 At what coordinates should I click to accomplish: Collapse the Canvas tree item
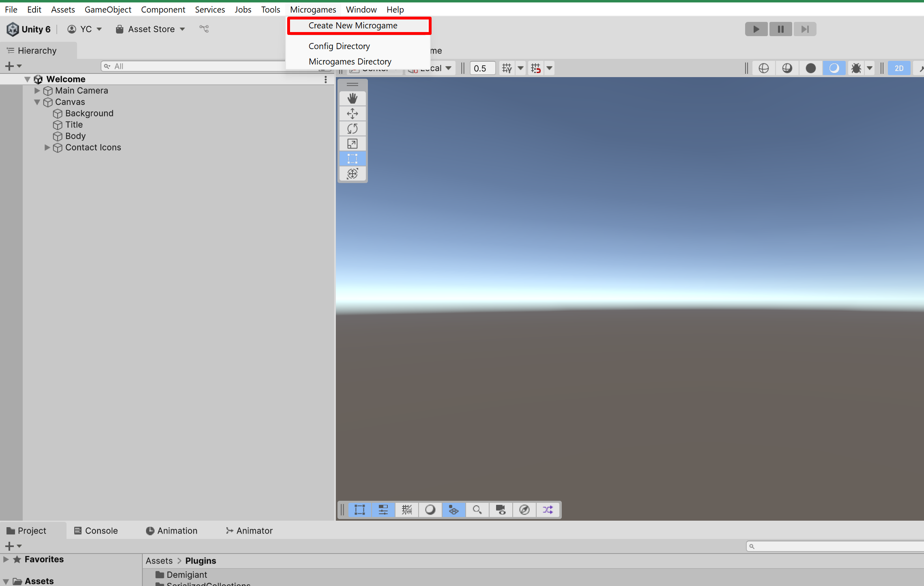click(37, 102)
